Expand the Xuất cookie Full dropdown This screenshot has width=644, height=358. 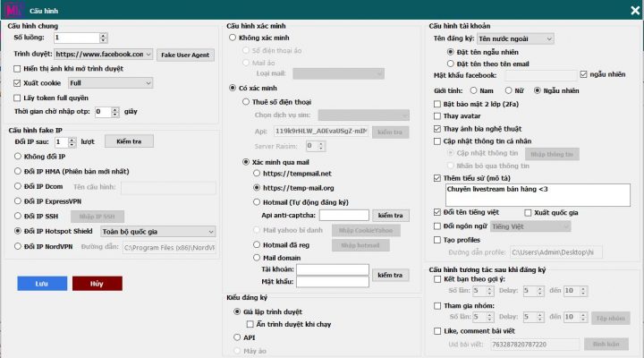[x=148, y=83]
